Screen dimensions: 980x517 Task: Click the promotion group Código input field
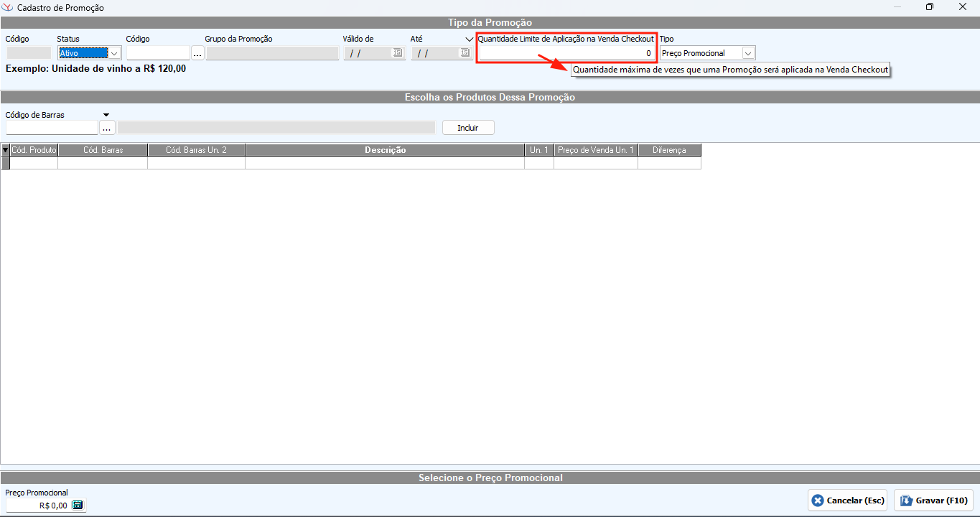pyautogui.click(x=158, y=53)
